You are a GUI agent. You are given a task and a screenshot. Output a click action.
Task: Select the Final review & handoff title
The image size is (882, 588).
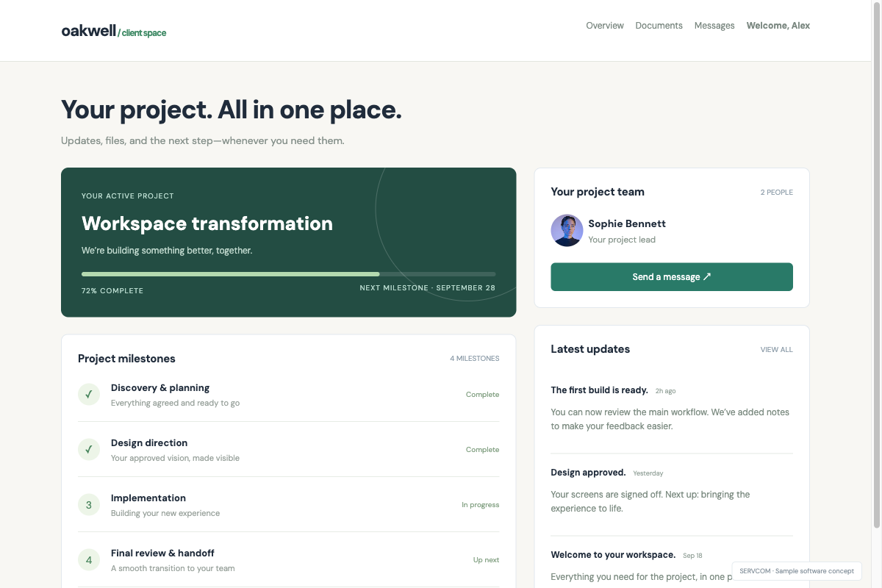tap(162, 553)
